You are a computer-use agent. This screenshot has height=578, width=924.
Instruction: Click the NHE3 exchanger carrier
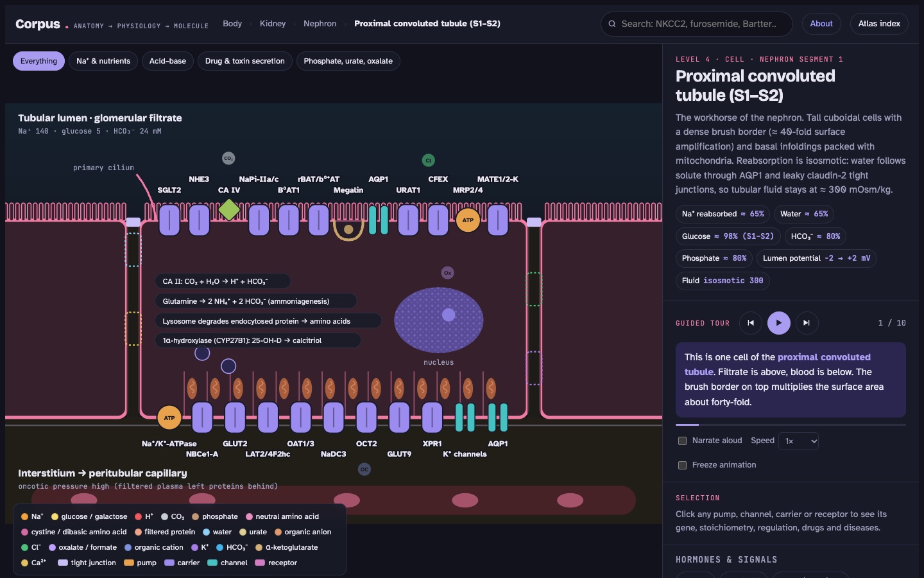click(199, 220)
